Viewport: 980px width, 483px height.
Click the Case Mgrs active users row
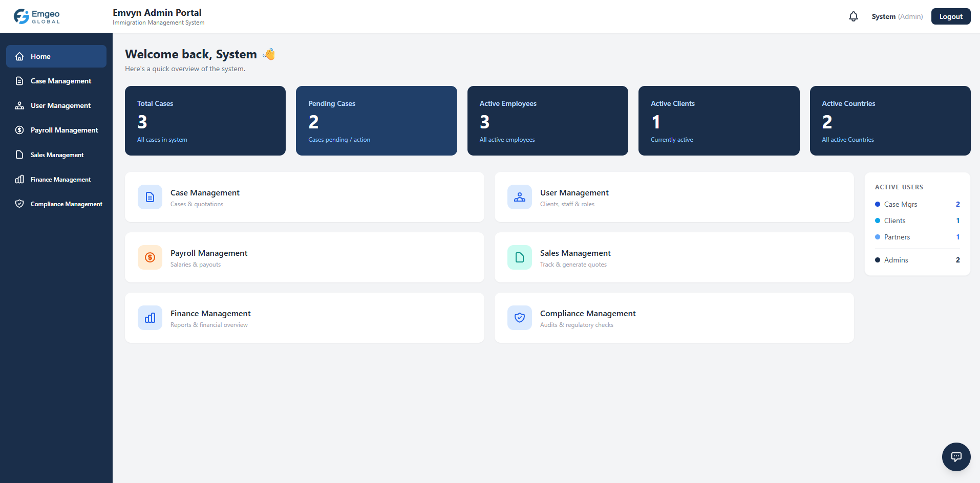[x=918, y=204]
